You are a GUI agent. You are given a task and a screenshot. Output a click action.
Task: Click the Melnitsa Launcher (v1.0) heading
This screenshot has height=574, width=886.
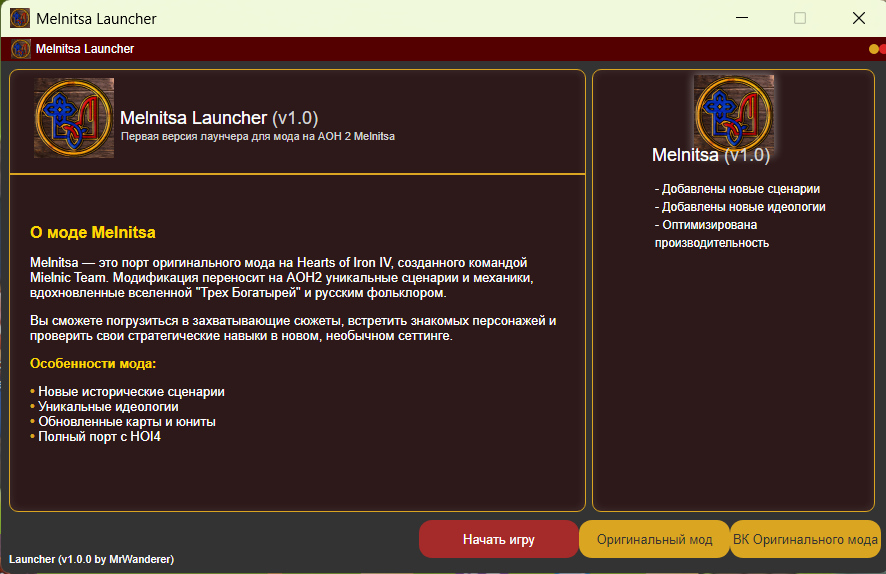(x=219, y=118)
